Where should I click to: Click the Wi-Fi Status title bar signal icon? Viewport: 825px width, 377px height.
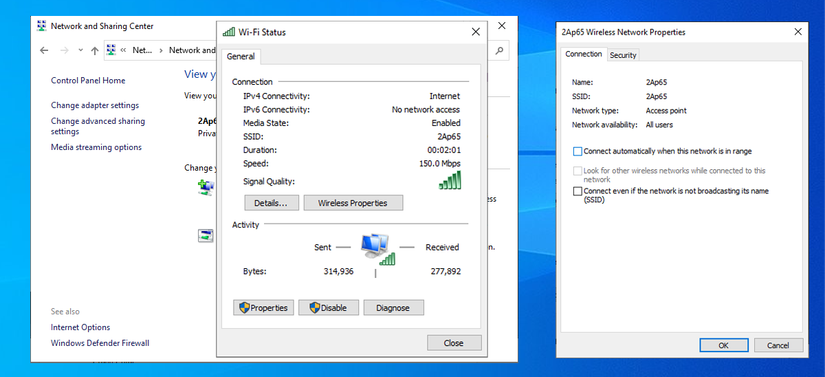pos(228,32)
